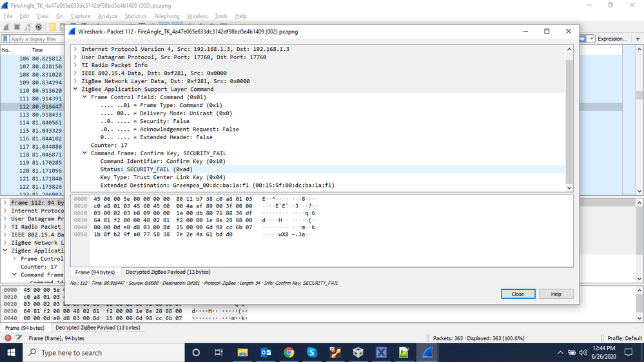The image size is (644, 362).
Task: Expand IEEE 802.15.4 Data row in dialog
Action: tap(75, 73)
